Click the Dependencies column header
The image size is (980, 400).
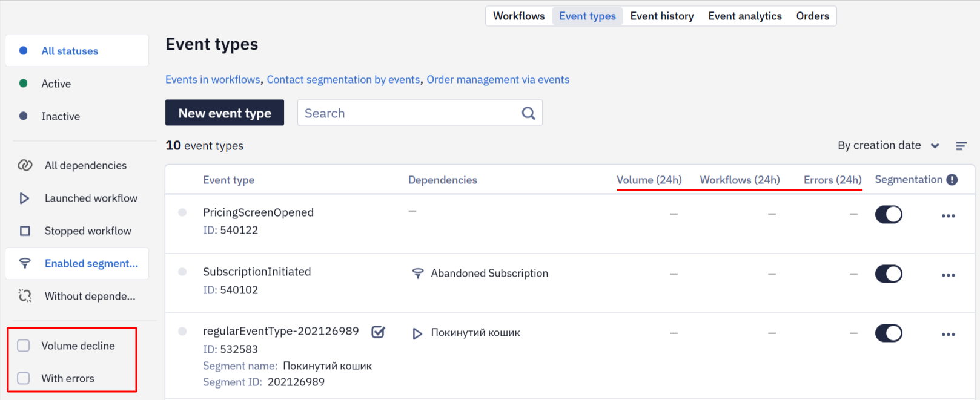443,180
